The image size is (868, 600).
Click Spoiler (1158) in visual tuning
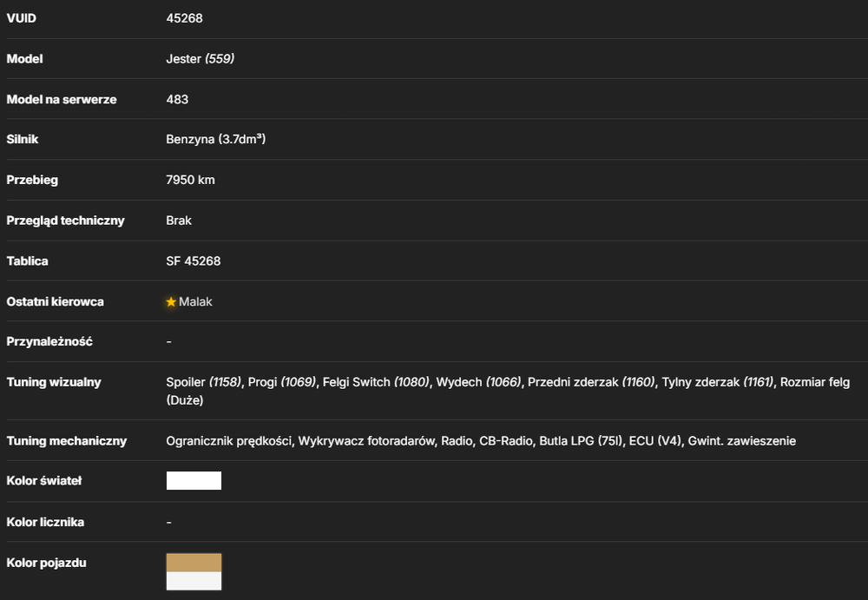point(204,382)
